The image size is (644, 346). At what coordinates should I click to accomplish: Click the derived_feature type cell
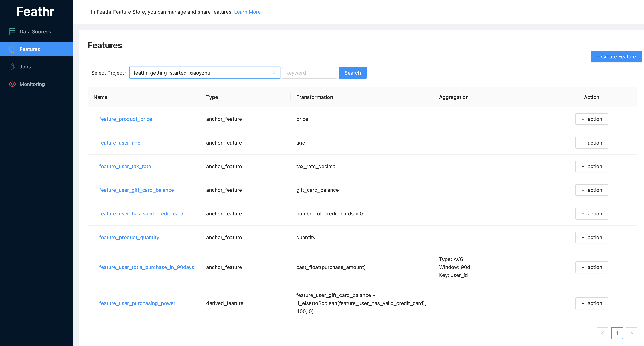(224, 303)
